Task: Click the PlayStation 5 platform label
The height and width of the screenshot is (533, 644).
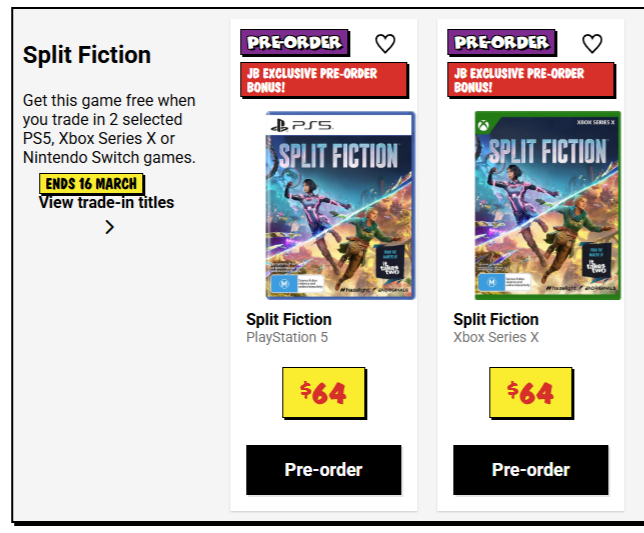Action: (287, 337)
